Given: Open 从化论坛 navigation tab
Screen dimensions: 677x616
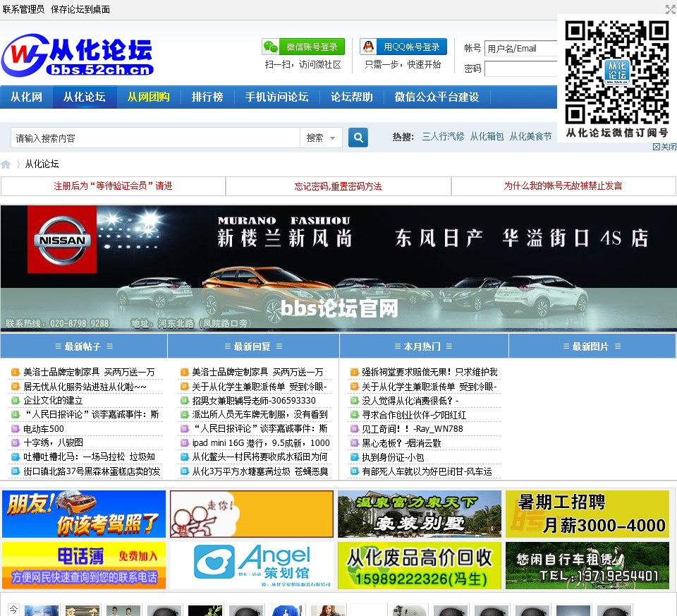Looking at the screenshot, I should (85, 97).
